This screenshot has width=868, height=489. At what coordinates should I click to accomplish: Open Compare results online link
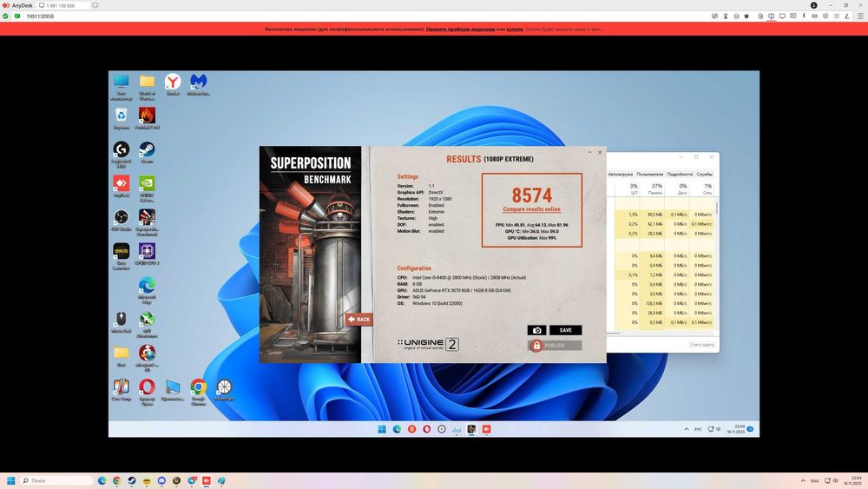click(x=531, y=209)
